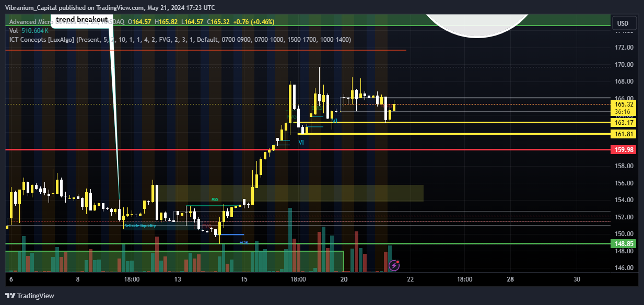Click the H165.82 high value in legend
This screenshot has width=644, height=305.
tap(165, 22)
